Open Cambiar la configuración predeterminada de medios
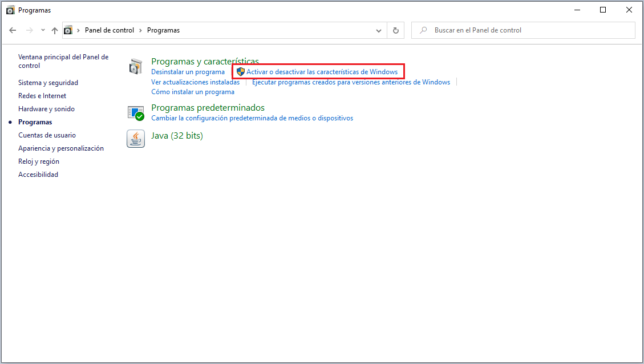The image size is (644, 364). tap(252, 118)
